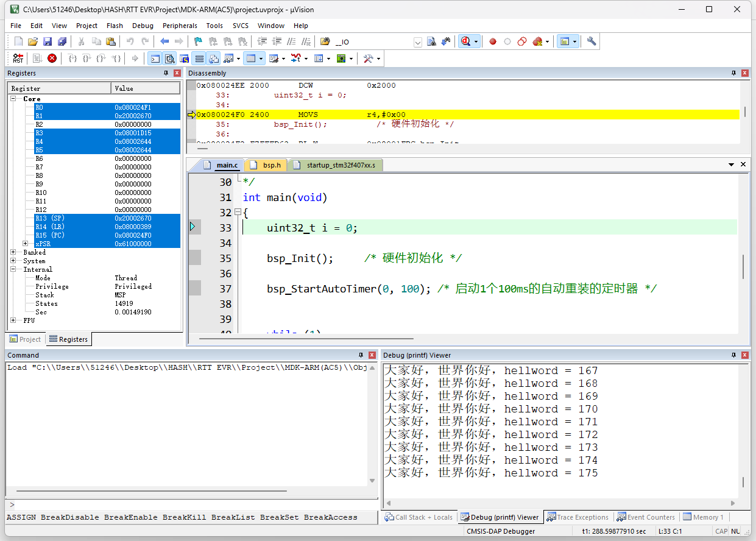
Task: Toggle the Command Window toolbar button
Action: pyautogui.click(x=155, y=58)
